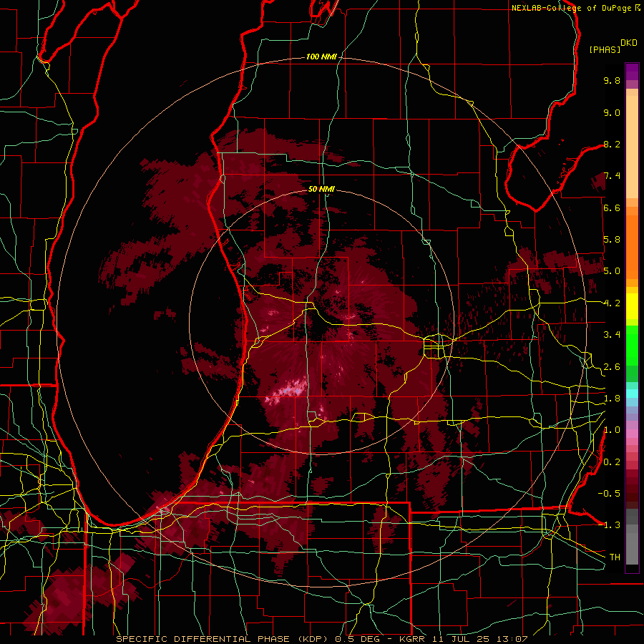644x644 pixels.
Task: Select the 0.2 scale value
Action: tap(612, 462)
